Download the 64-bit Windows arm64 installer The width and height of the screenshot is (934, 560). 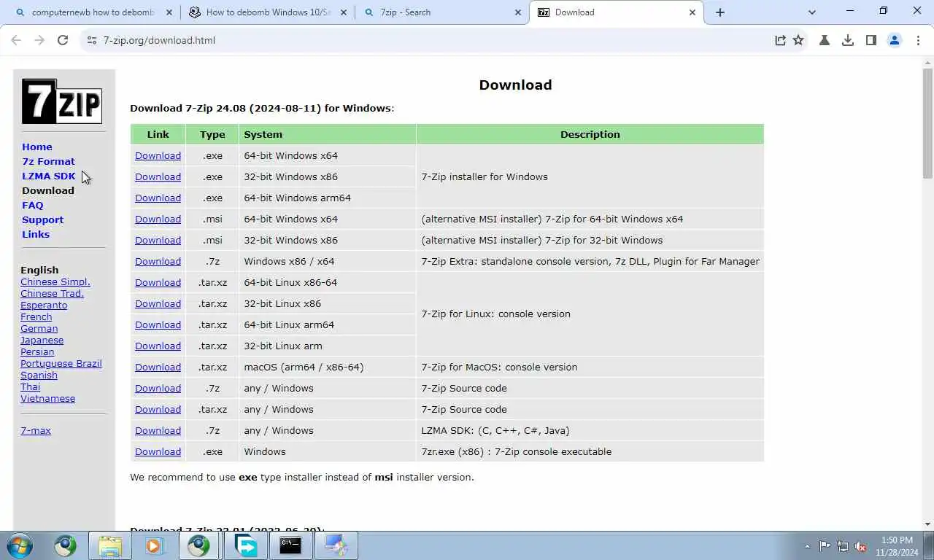158,198
